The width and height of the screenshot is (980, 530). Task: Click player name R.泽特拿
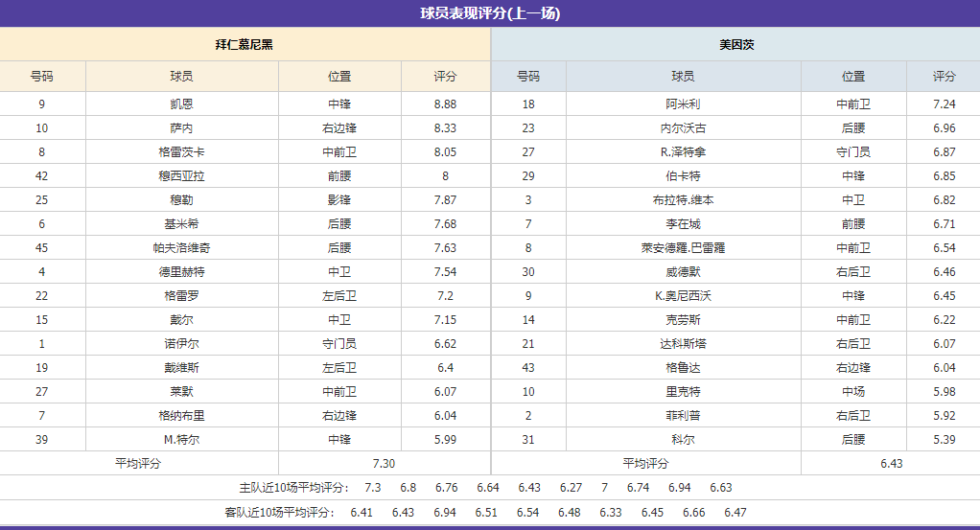click(x=683, y=151)
